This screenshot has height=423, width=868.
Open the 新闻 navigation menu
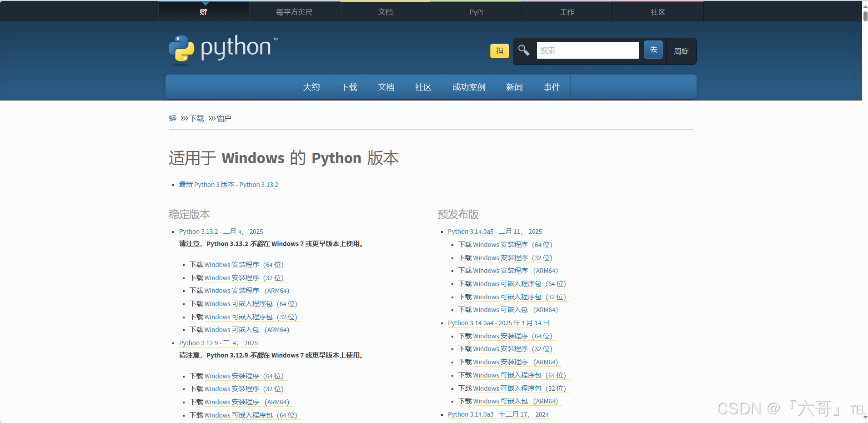tap(514, 87)
